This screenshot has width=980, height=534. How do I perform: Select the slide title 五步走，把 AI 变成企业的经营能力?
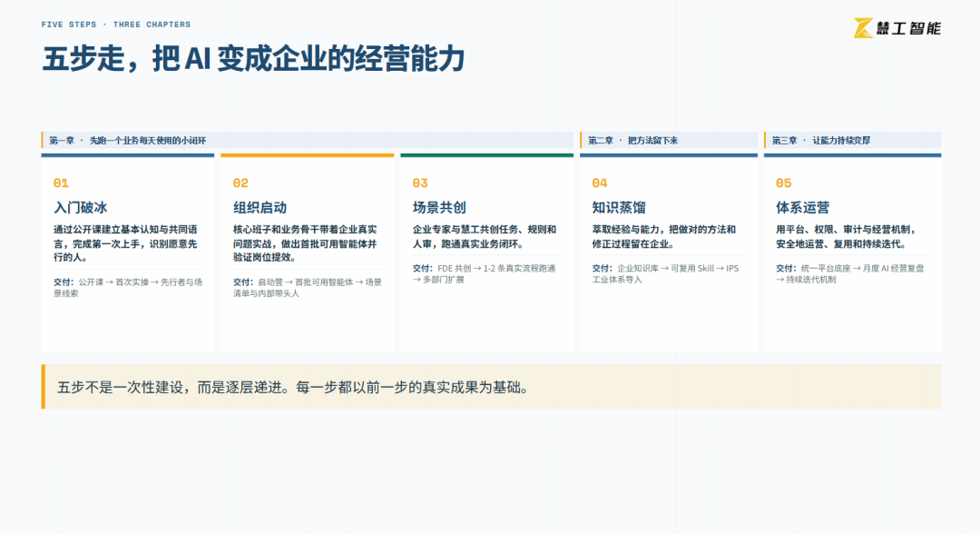253,59
